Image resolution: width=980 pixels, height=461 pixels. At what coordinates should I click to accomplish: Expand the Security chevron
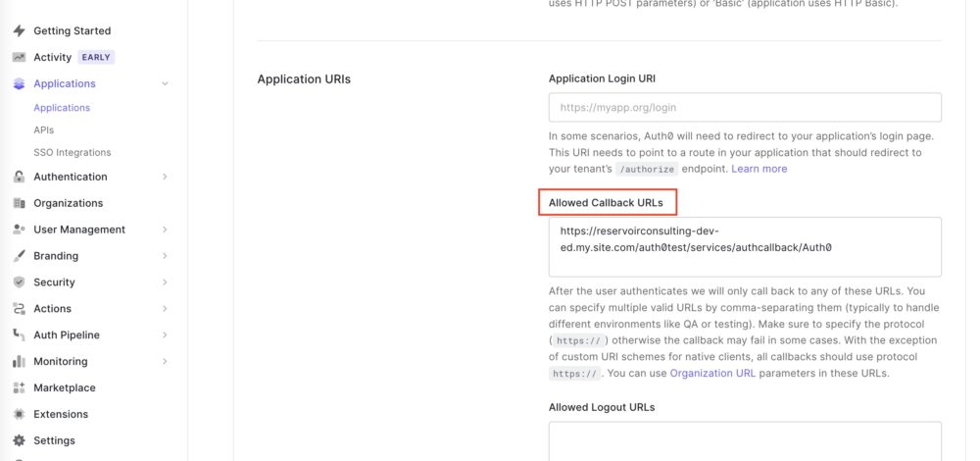coord(165,282)
